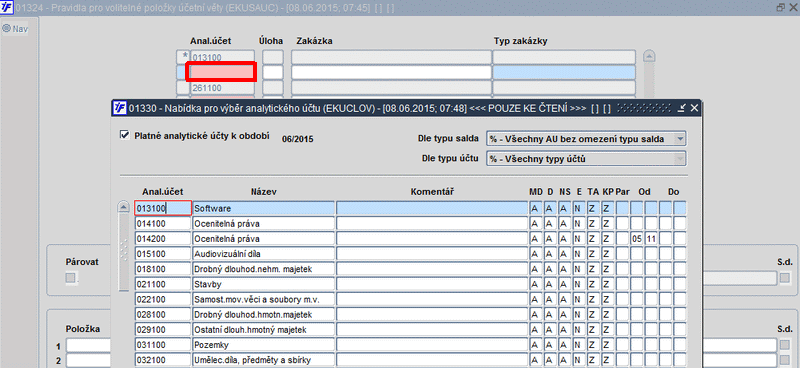This screenshot has height=368, width=800.
Task: Select the Nav option in left panel
Action: pyautogui.click(x=15, y=29)
